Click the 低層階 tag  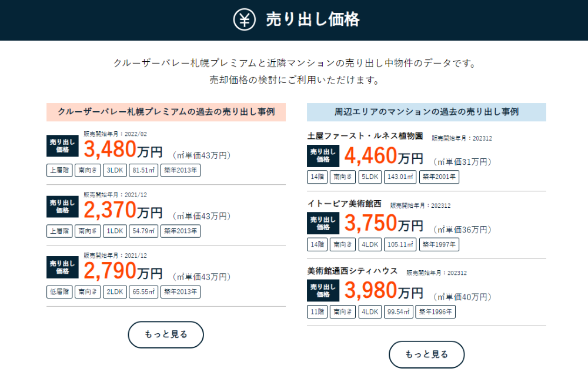pos(59,291)
